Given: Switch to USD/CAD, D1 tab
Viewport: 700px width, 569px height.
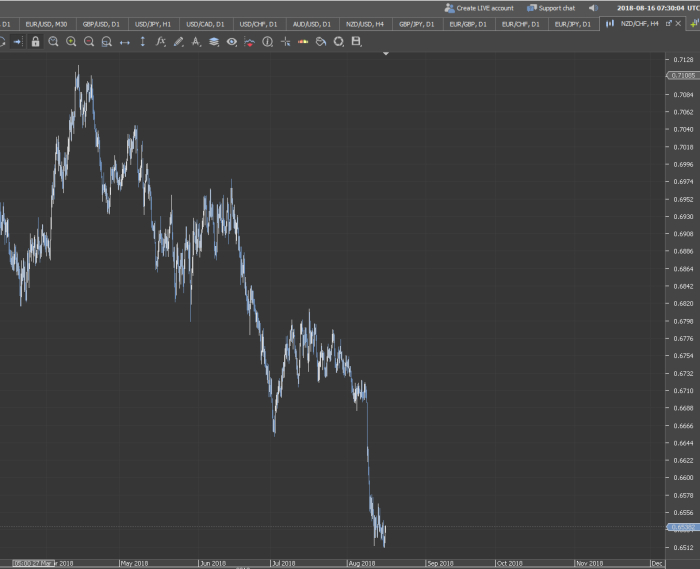Looking at the screenshot, I should (205, 24).
